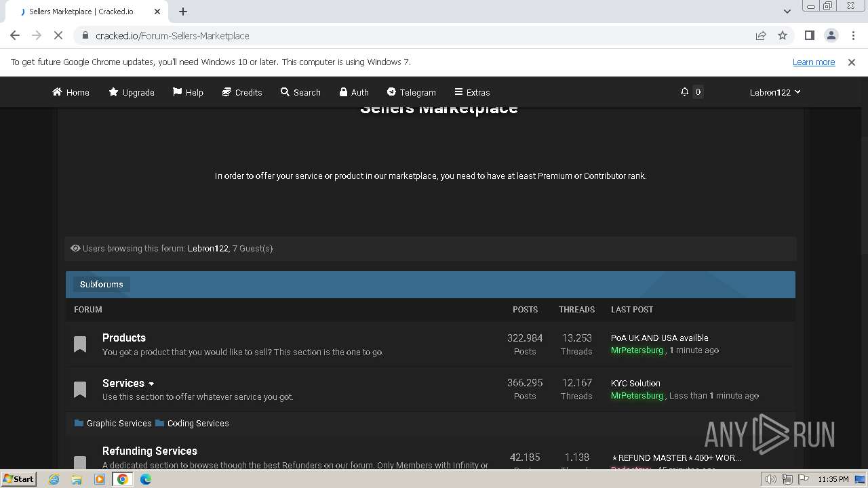Open the Chrome side panel

[x=809, y=35]
